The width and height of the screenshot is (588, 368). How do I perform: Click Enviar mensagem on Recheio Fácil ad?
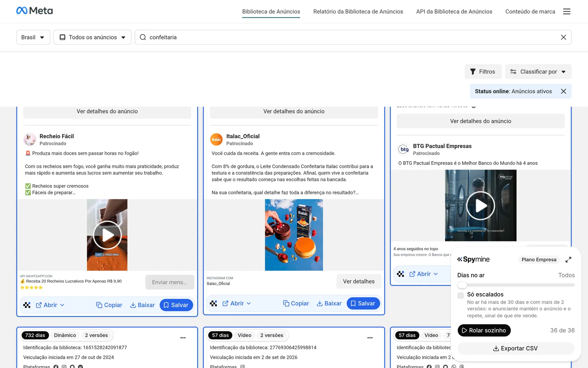[169, 282]
